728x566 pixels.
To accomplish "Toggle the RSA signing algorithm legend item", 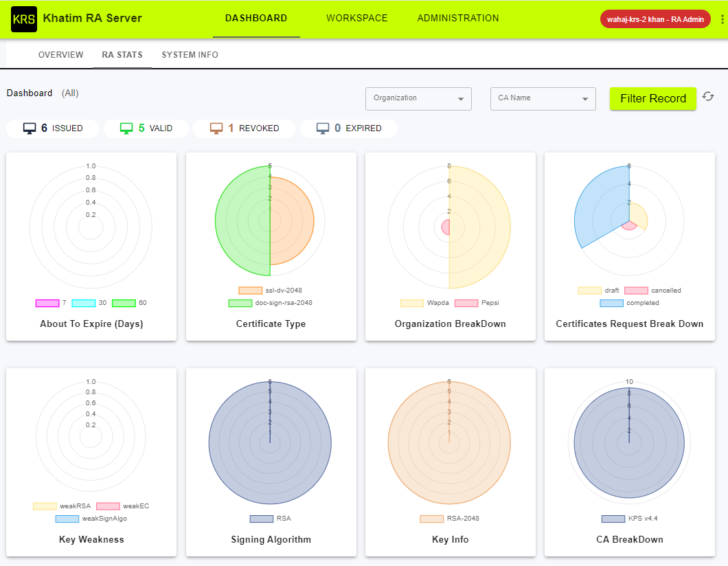I will [x=270, y=519].
